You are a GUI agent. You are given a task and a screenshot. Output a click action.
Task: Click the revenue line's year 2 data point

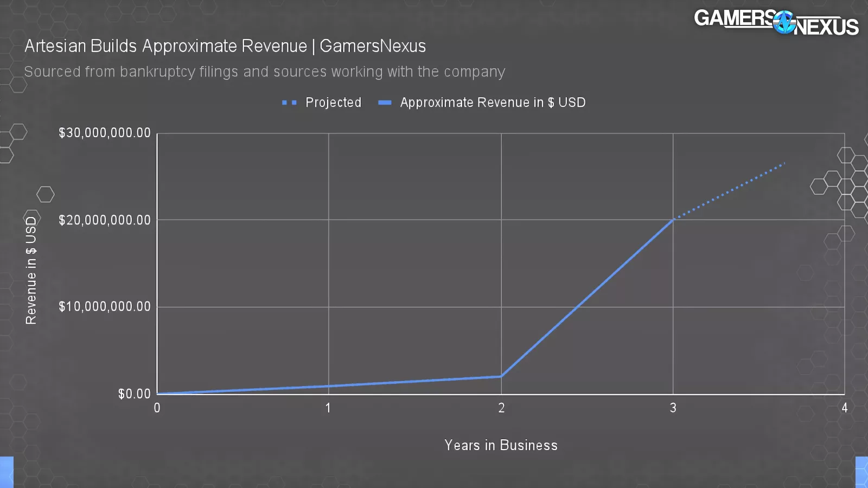[501, 376]
